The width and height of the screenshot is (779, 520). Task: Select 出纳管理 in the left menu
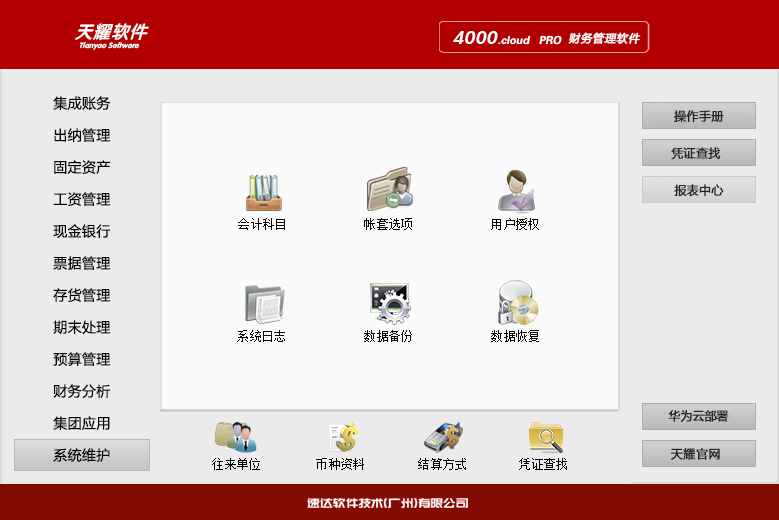click(x=81, y=135)
